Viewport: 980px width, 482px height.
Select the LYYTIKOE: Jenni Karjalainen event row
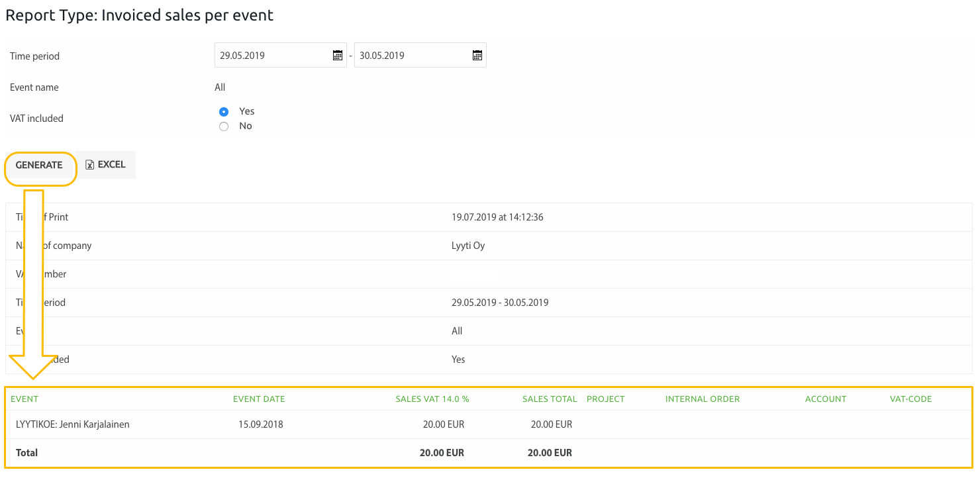[x=489, y=424]
